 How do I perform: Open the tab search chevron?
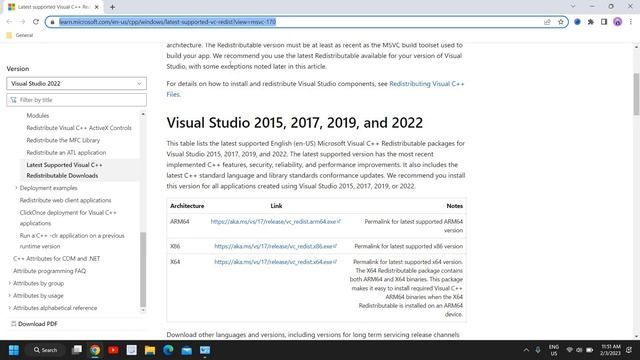coord(573,7)
